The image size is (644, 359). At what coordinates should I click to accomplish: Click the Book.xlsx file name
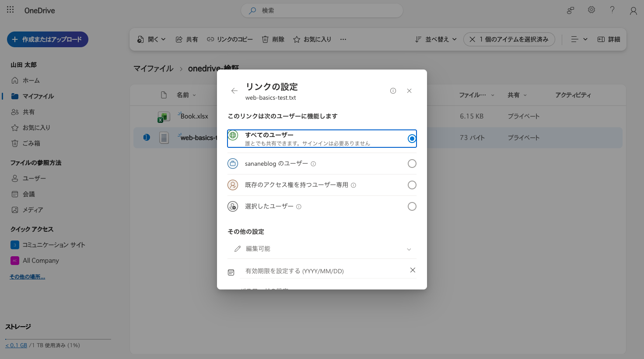coord(194,116)
